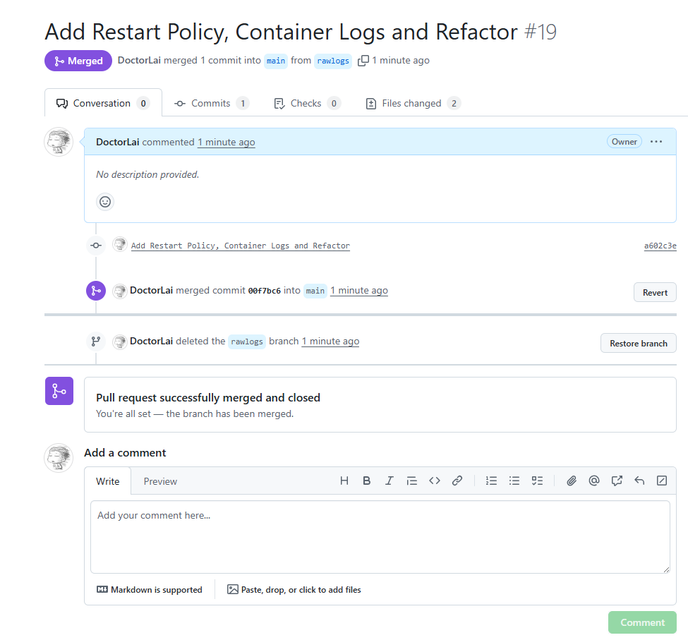The width and height of the screenshot is (688, 640).
Task: Switch to the Commits tab
Action: [x=211, y=103]
